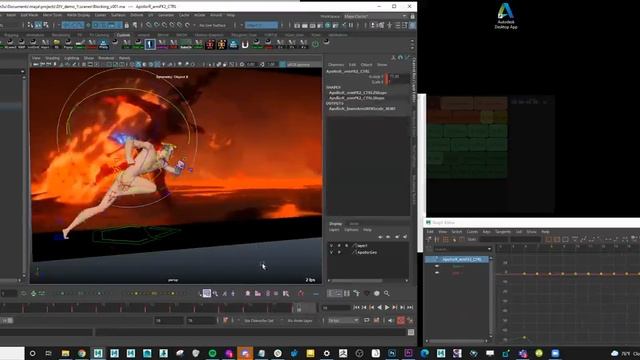Click the Script Editor icon beside command line
Screen dimensions: 640x360
point(411,333)
